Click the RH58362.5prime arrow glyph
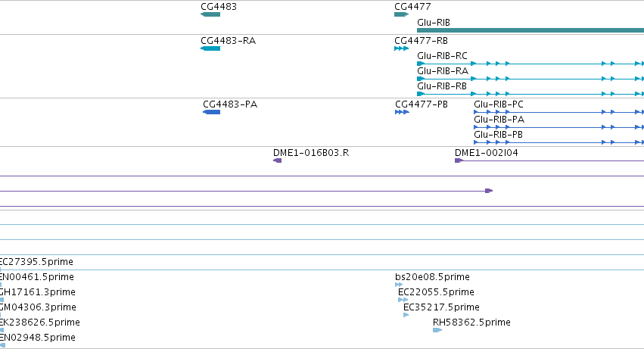The image size is (644, 349). click(437, 330)
